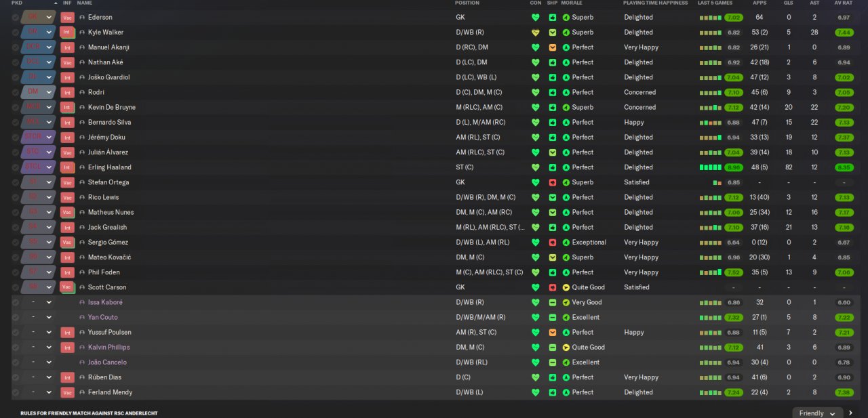Toggle selection checkmark for Phil Foden
The width and height of the screenshot is (868, 418).
(15, 272)
